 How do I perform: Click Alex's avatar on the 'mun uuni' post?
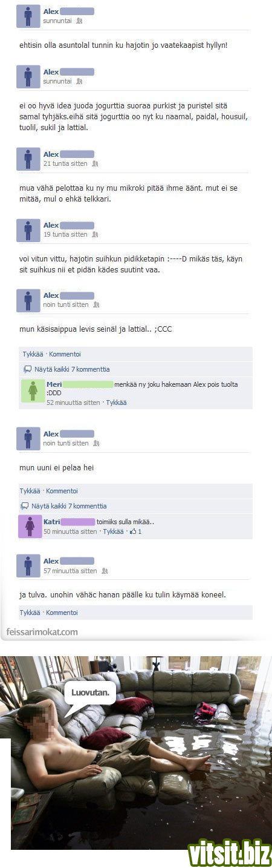tap(28, 439)
